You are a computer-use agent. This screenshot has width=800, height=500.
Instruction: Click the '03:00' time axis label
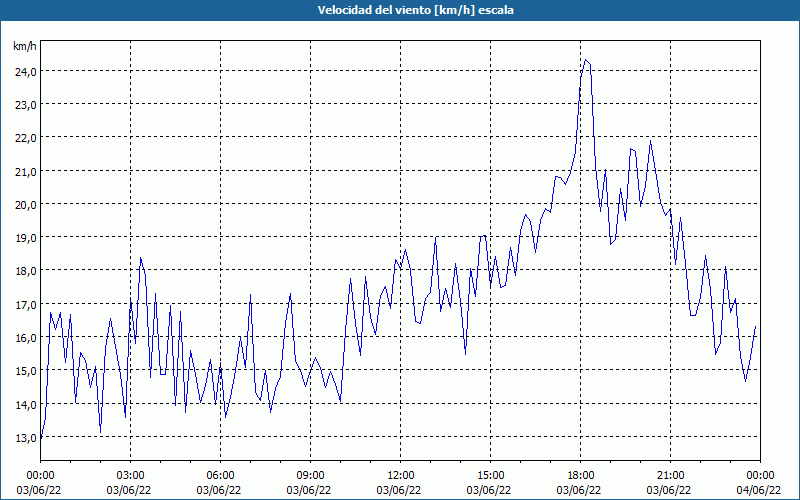pos(130,476)
